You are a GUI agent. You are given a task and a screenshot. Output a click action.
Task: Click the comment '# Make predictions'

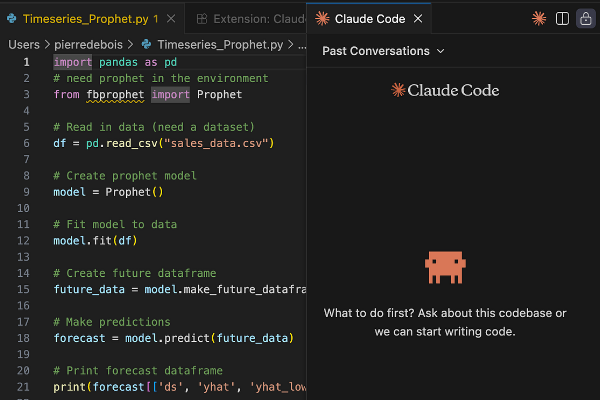pos(112,322)
